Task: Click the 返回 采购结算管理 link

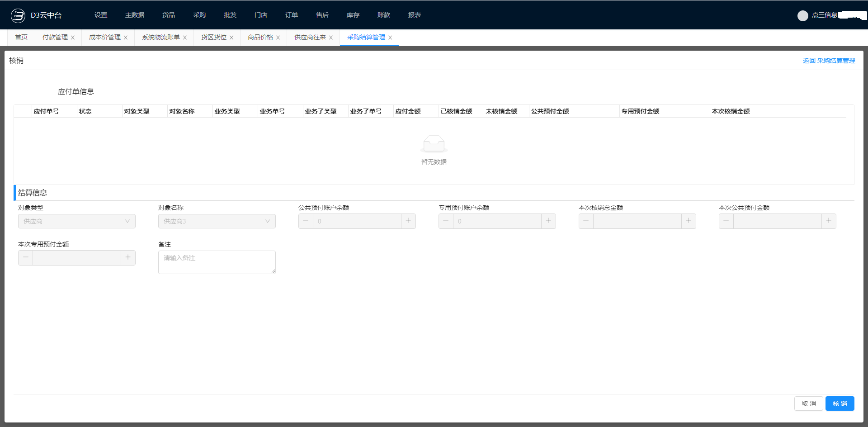Action: [829, 61]
